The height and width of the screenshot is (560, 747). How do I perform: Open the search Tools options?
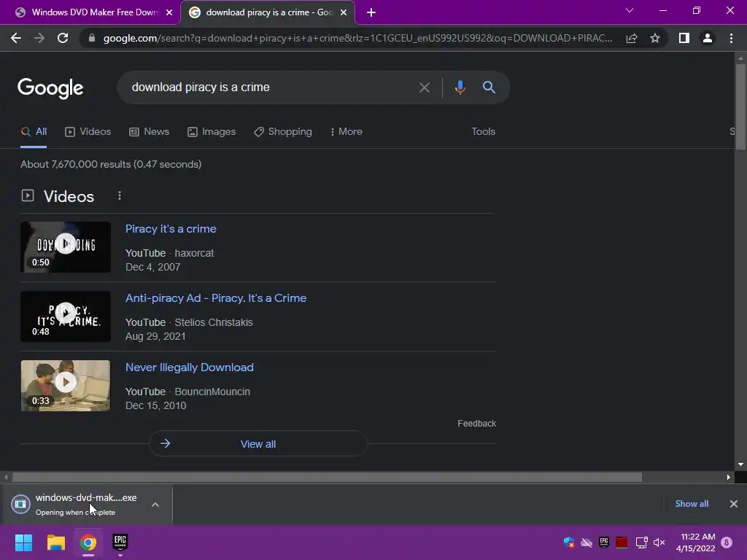[483, 132]
